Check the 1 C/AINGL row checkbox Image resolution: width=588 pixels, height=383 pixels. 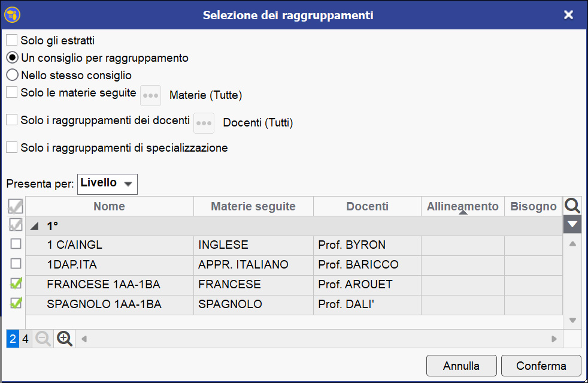coord(16,244)
